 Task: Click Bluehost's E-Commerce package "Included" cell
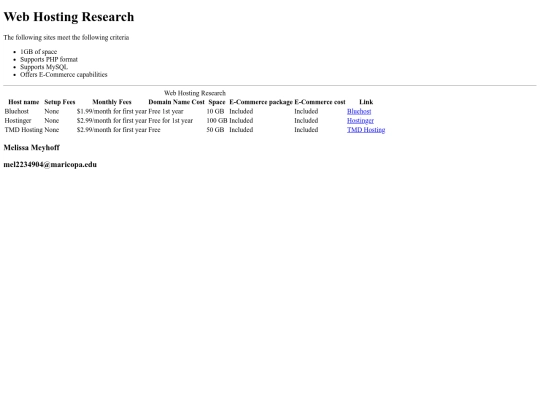pyautogui.click(x=241, y=111)
